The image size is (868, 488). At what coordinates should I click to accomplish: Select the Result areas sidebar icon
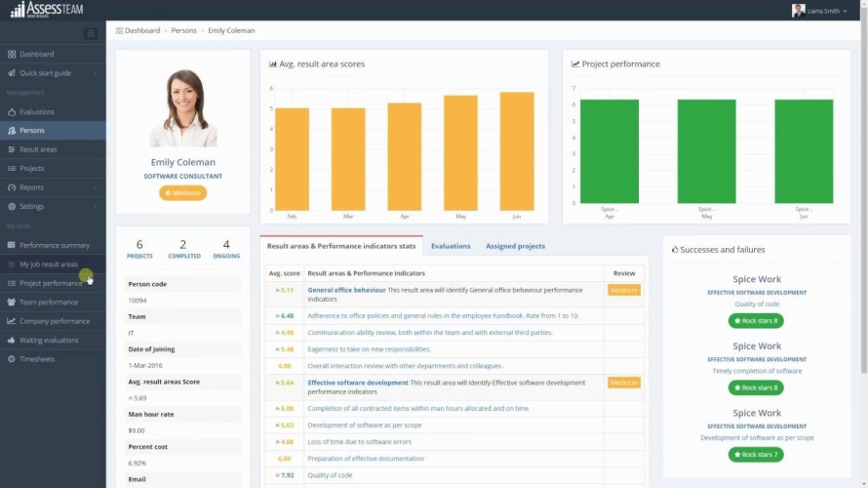12,149
